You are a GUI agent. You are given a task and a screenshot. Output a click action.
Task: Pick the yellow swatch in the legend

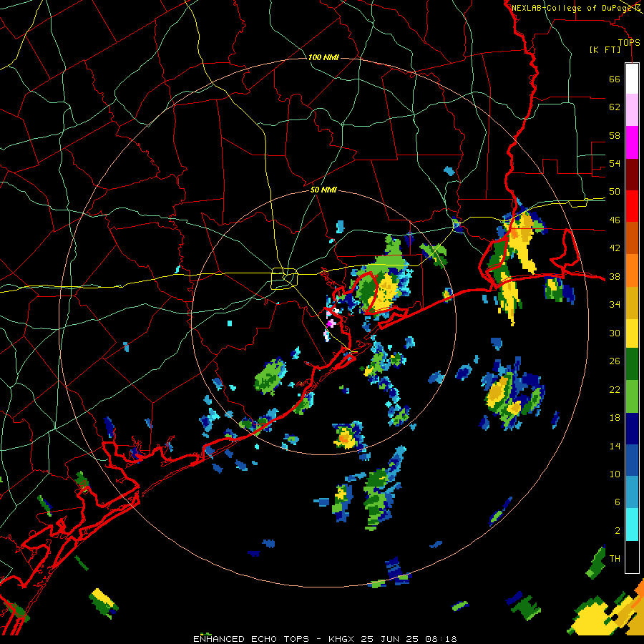[632, 333]
